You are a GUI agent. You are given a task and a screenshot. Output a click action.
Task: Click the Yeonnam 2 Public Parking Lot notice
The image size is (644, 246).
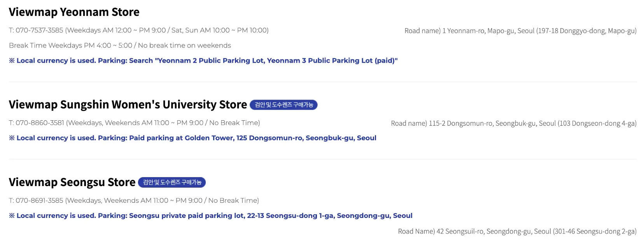203,61
